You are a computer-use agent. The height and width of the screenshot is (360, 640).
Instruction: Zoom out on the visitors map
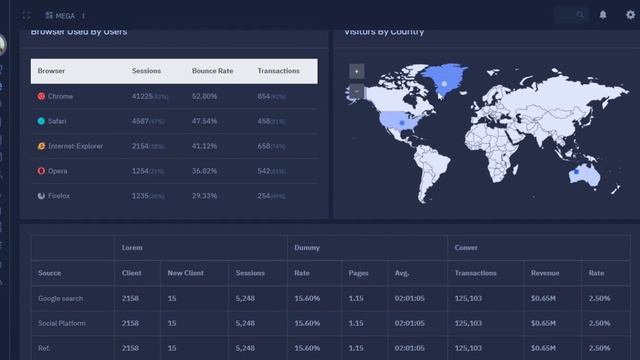tap(356, 91)
